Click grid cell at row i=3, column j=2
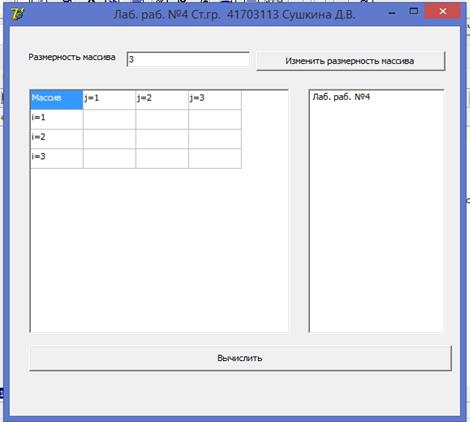This screenshot has height=422, width=470. 162,158
